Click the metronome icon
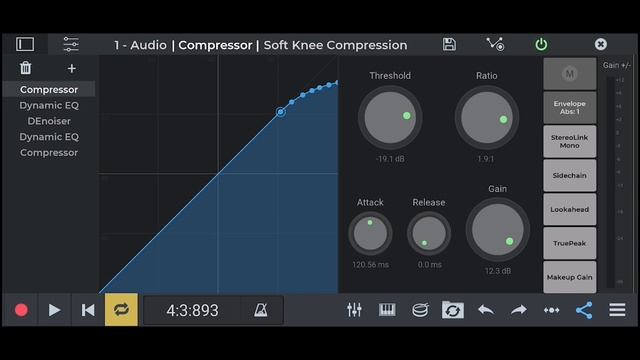This screenshot has height=360, width=640. 261,310
